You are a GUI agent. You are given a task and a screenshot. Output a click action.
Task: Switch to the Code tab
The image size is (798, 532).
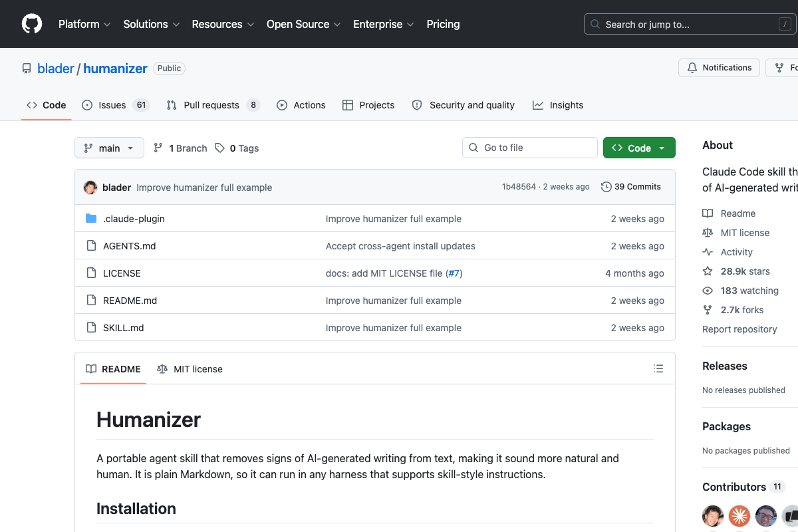pyautogui.click(x=47, y=105)
